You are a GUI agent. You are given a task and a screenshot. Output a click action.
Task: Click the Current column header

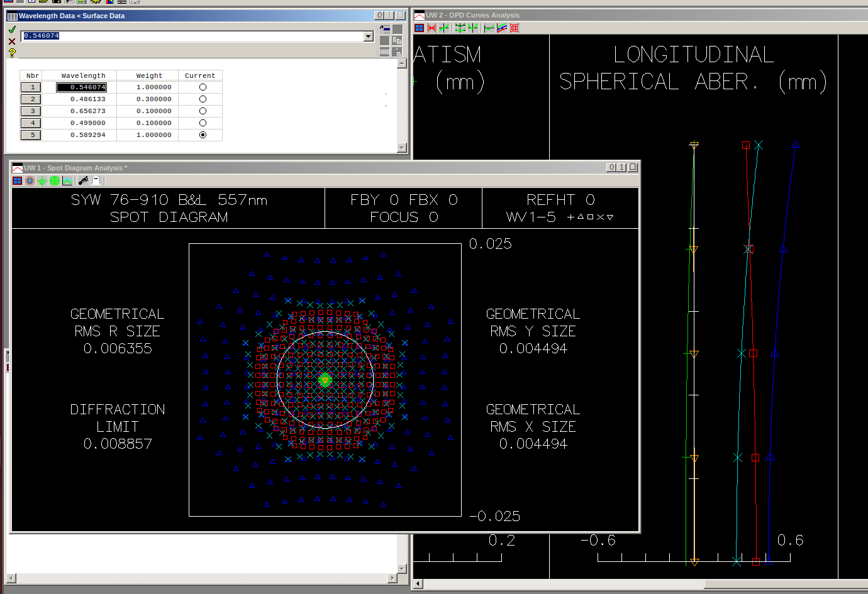[x=200, y=75]
